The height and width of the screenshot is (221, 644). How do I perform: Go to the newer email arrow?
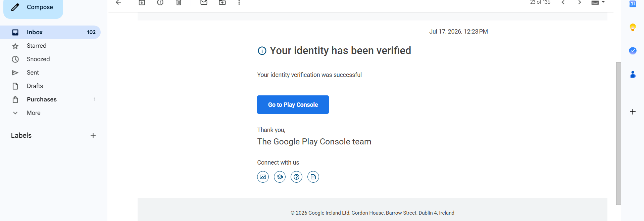[x=563, y=2]
